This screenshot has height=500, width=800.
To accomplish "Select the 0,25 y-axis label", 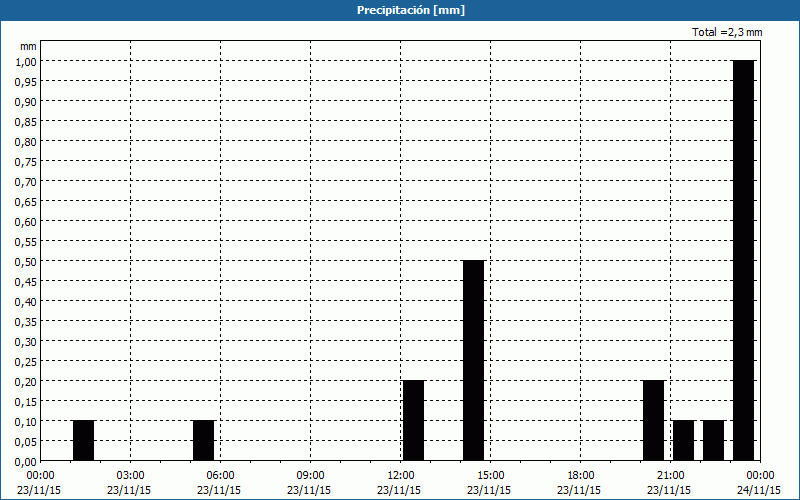I will [26, 361].
